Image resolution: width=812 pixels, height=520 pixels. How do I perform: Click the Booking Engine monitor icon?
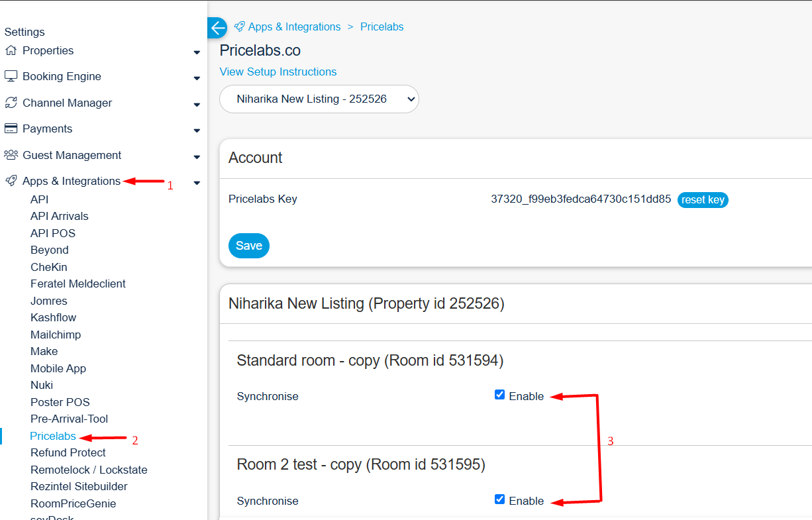11,76
